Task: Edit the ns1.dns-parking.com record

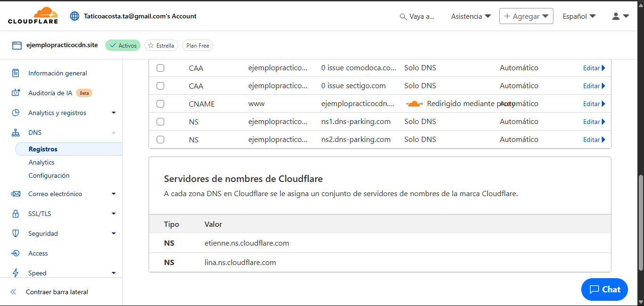Action: click(594, 122)
